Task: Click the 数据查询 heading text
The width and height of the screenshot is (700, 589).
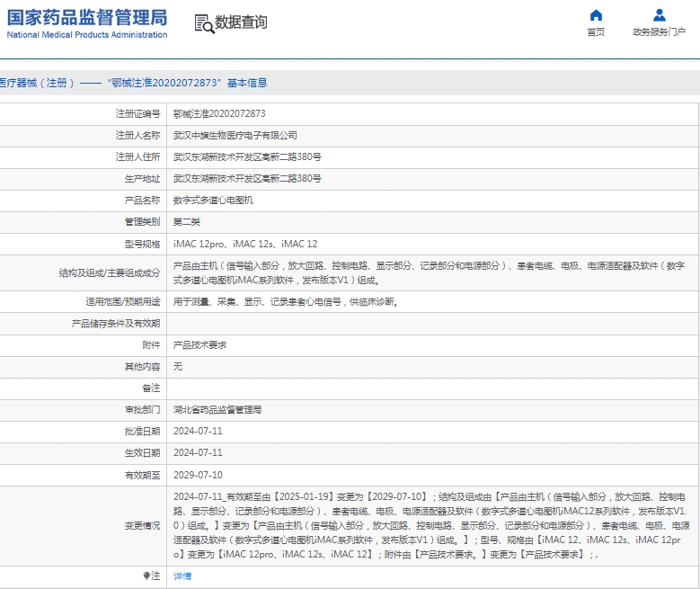Action: [x=241, y=22]
